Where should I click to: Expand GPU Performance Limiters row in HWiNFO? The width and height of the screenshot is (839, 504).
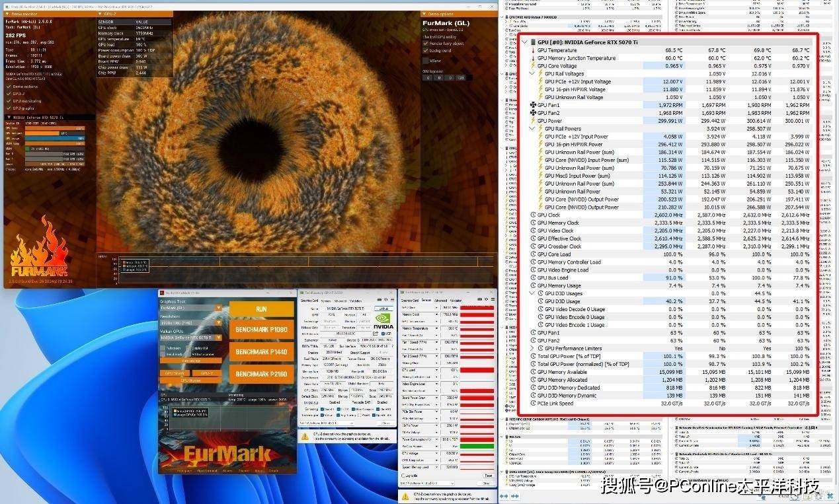[x=533, y=348]
